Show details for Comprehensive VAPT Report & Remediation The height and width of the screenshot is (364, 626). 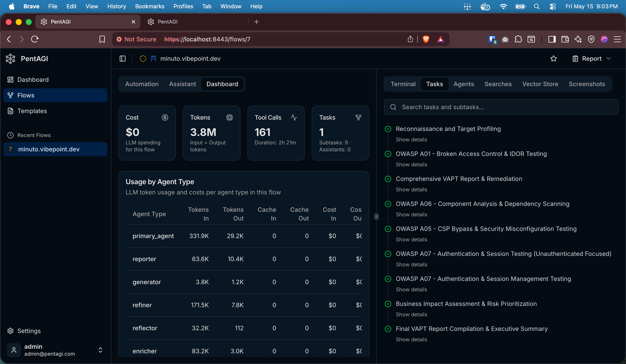pos(411,190)
